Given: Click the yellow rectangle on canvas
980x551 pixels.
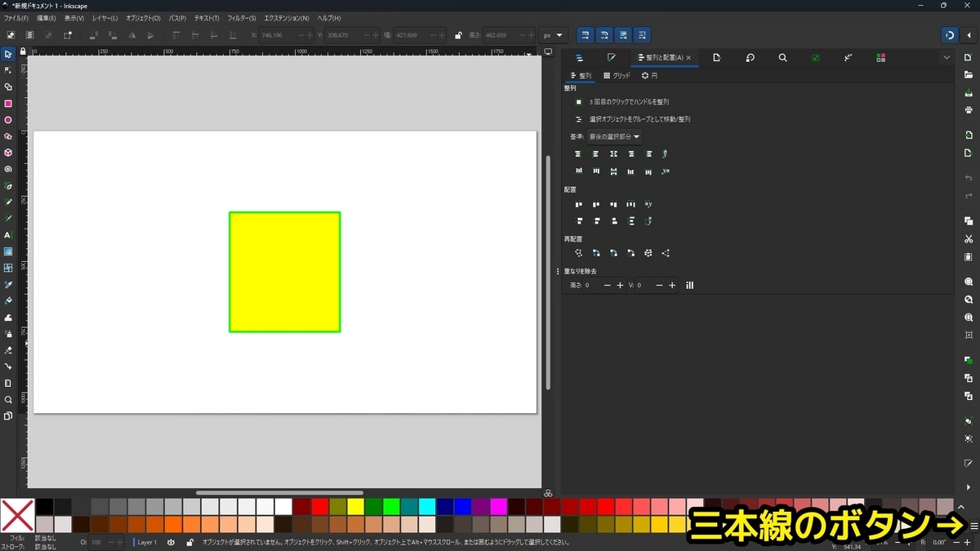Looking at the screenshot, I should pyautogui.click(x=284, y=272).
